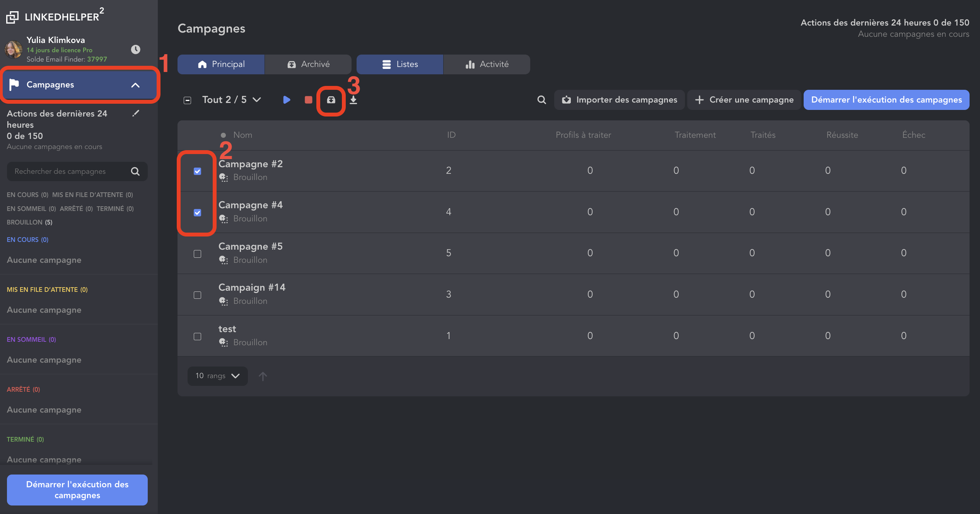
Task: Switch to the Activité tab
Action: pyautogui.click(x=487, y=64)
